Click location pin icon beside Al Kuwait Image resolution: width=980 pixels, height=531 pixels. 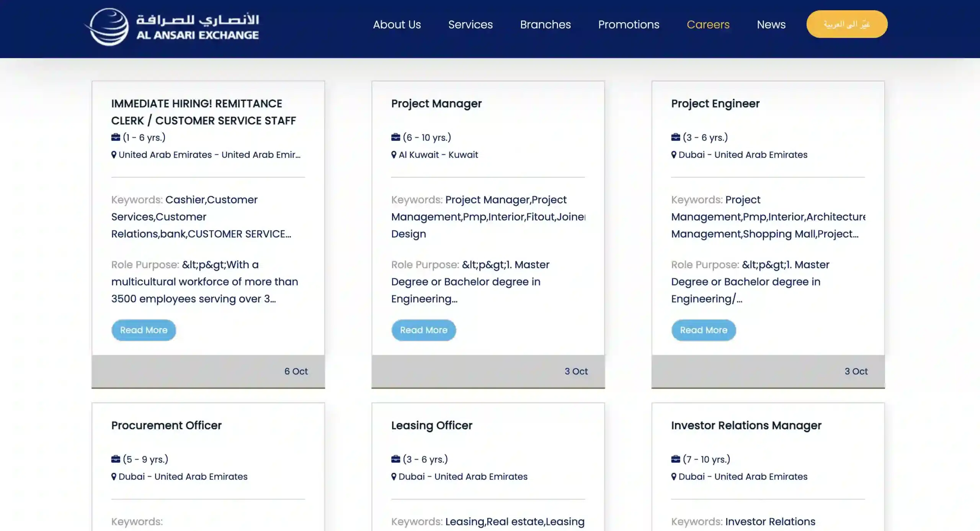click(x=394, y=155)
